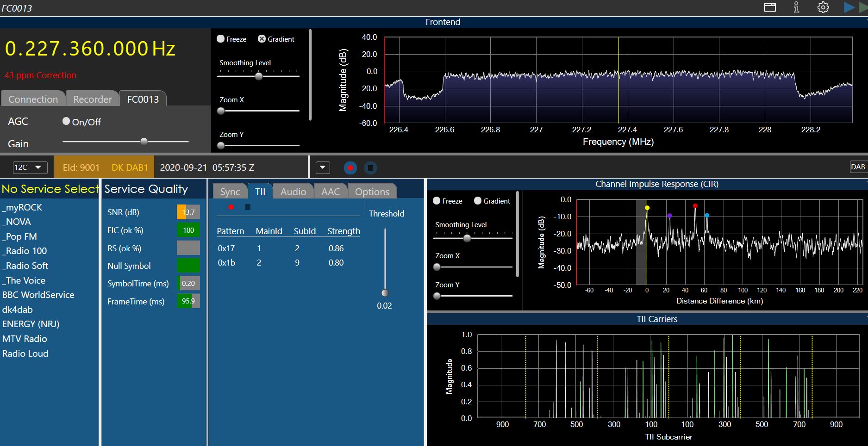This screenshot has height=446, width=868.
Task: Click the small dark square in TII tab
Action: click(248, 207)
